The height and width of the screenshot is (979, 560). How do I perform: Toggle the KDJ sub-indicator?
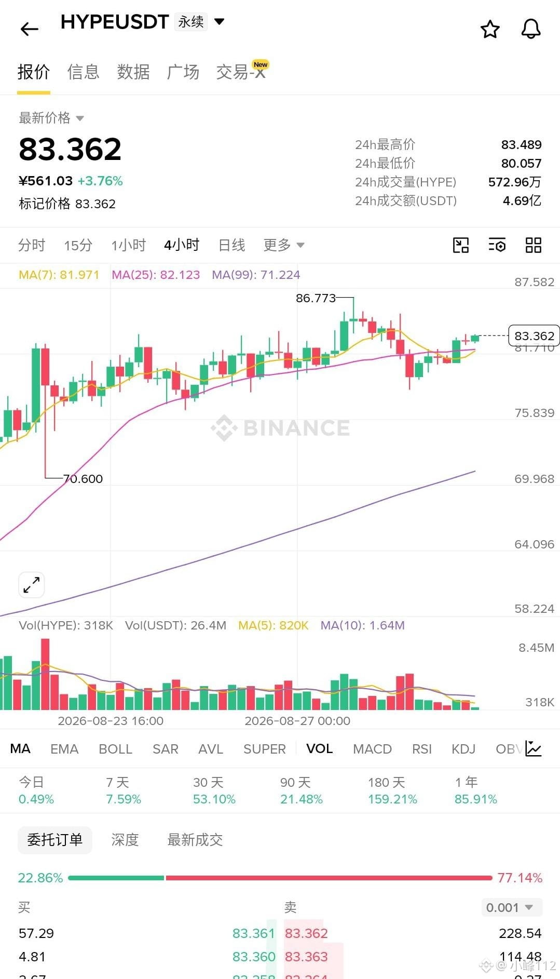tap(463, 748)
